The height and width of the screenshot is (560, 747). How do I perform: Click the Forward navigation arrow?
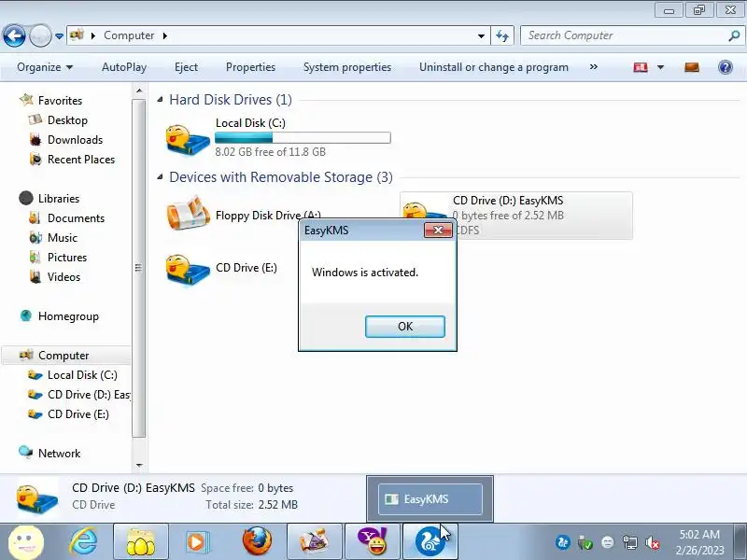(x=40, y=35)
